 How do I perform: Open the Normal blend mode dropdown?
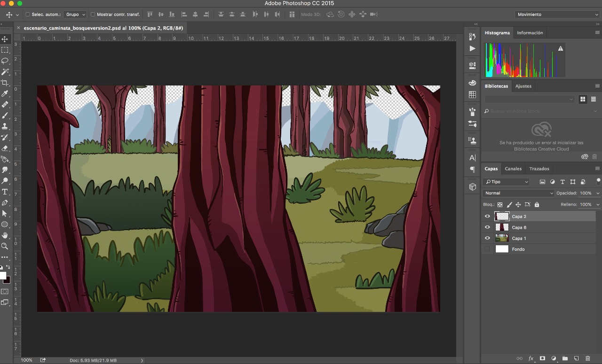(518, 193)
